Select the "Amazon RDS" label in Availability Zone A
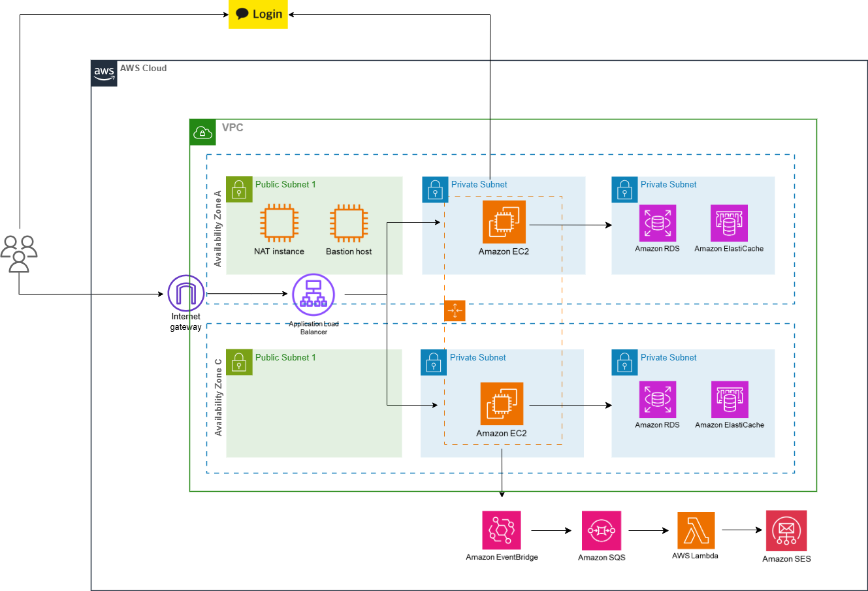The width and height of the screenshot is (868, 591). click(657, 249)
